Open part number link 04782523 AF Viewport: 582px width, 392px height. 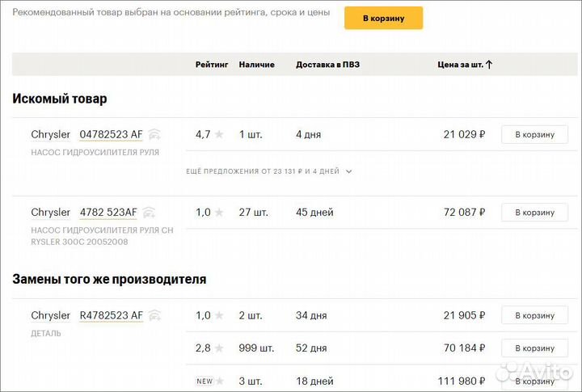coord(111,134)
